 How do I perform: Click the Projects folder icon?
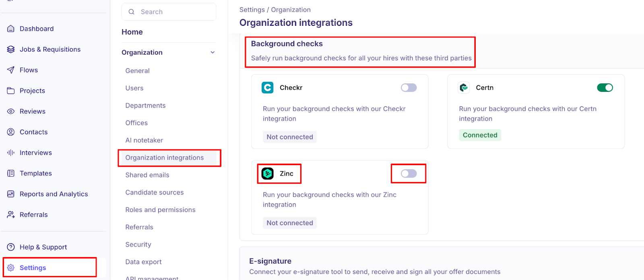point(11,91)
